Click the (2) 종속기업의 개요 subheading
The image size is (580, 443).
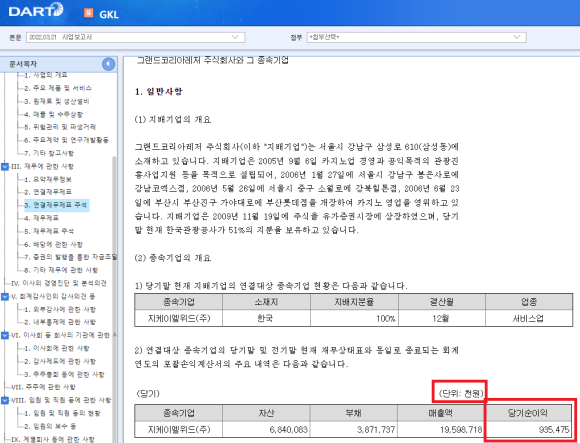pyautogui.click(x=173, y=258)
